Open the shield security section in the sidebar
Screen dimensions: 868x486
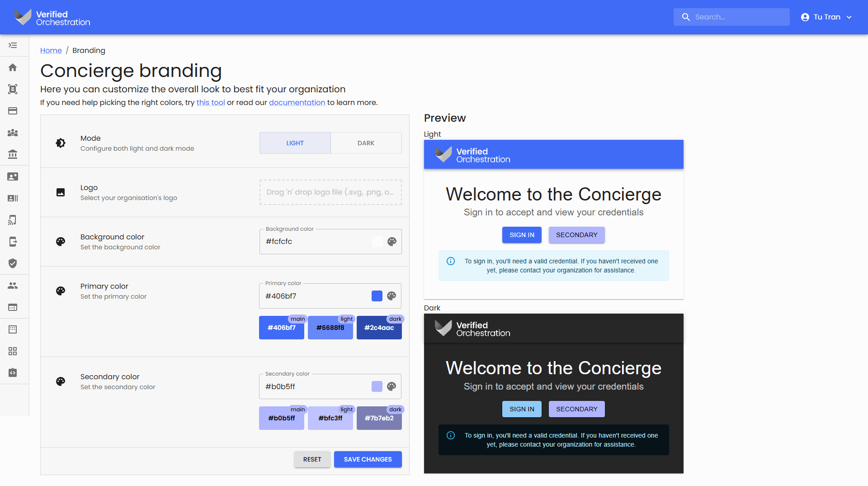tap(13, 263)
